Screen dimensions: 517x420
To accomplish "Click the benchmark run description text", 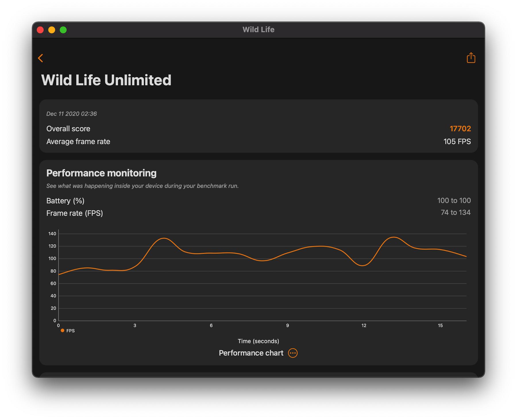I will point(142,186).
